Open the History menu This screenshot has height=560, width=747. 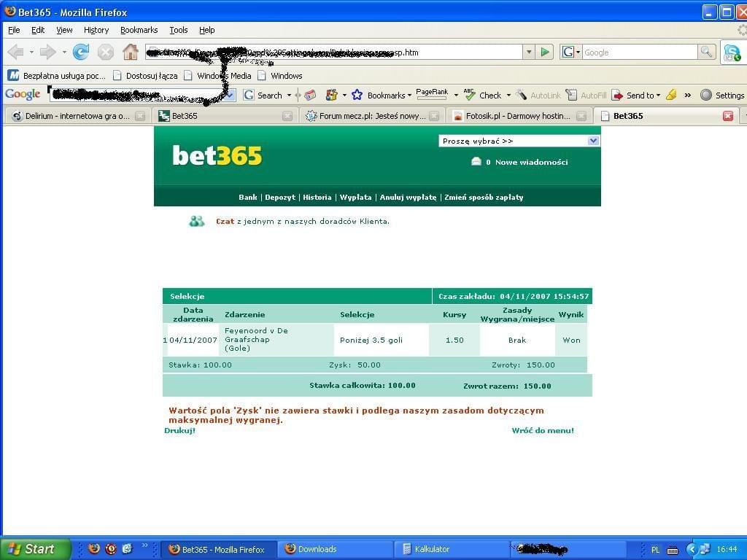(96, 30)
